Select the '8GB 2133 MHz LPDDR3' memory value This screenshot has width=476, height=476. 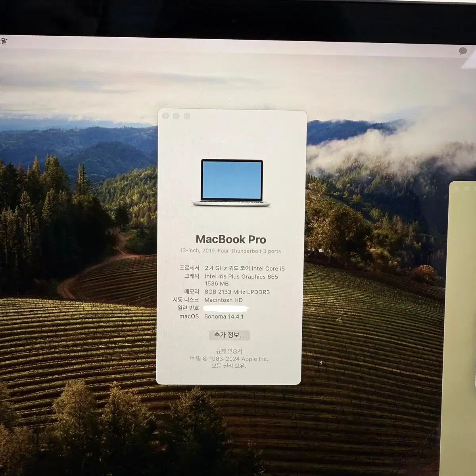coord(237,292)
